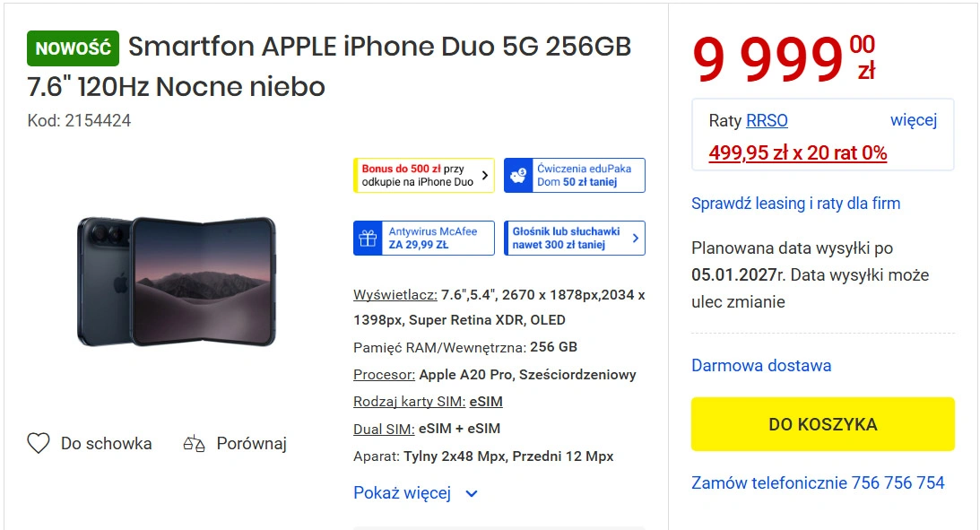
Task: Click the heart icon for Do schowka
Action: (39, 443)
